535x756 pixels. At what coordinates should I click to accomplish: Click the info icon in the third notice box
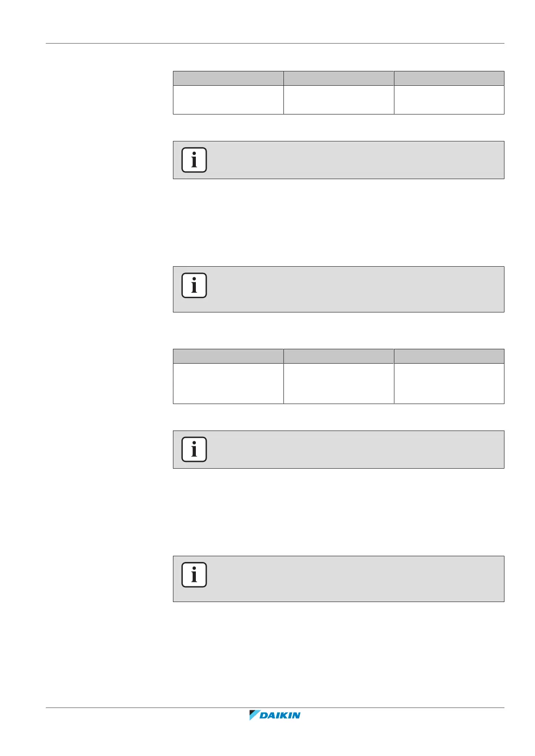[194, 449]
